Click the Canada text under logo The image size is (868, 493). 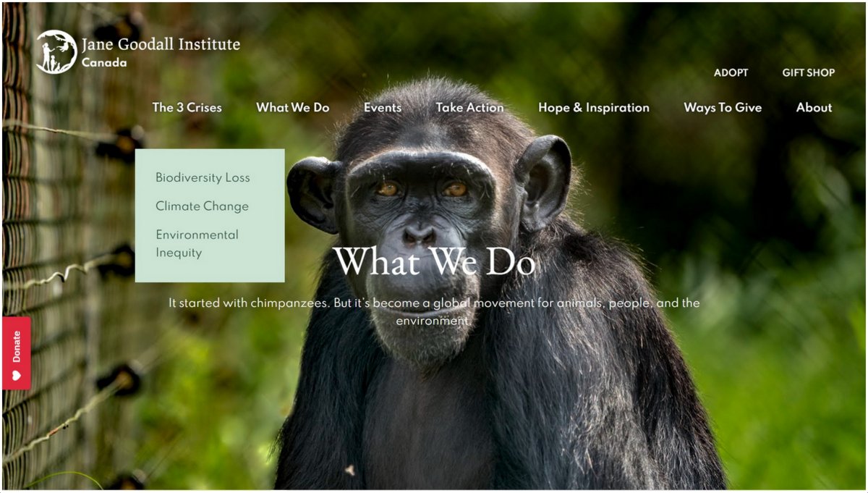(x=104, y=63)
